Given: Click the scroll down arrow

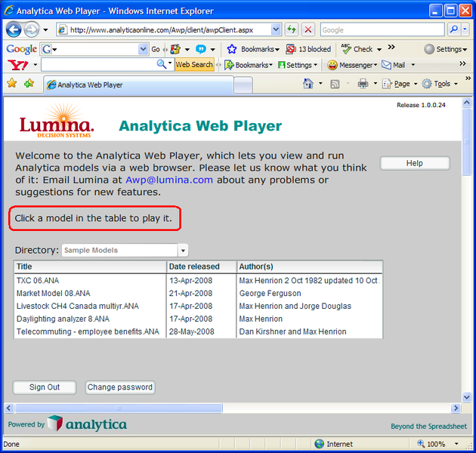Looking at the screenshot, I should pyautogui.click(x=466, y=396).
